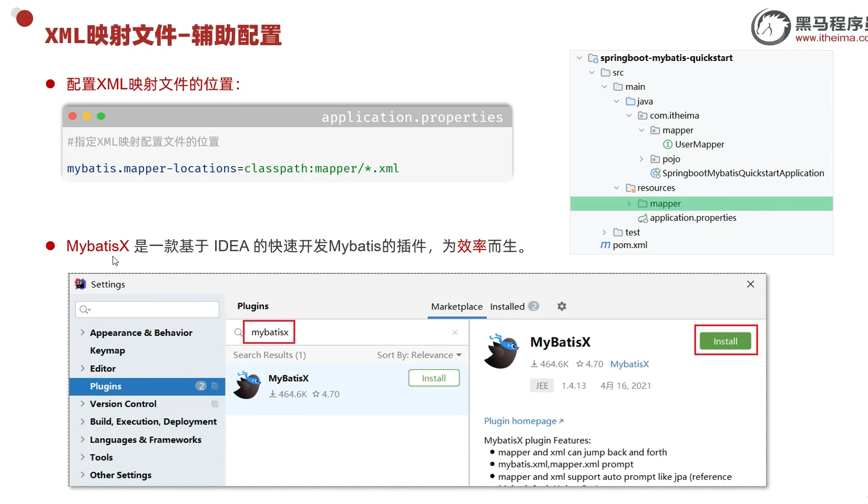868x504 pixels.
Task: Click the large MyBatisX logo in details pane
Action: (x=502, y=351)
